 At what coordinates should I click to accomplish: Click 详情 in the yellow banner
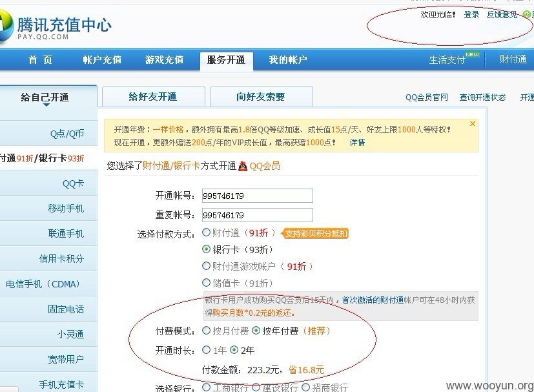pos(357,142)
